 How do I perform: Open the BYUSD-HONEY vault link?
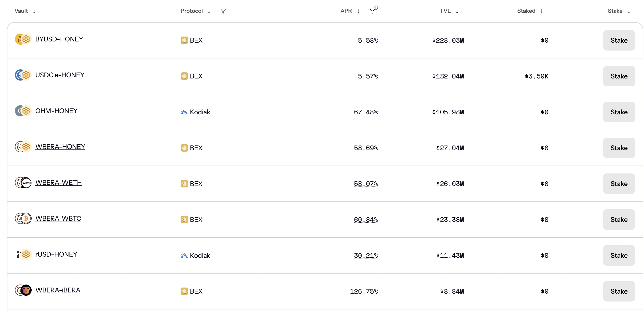[x=59, y=39]
